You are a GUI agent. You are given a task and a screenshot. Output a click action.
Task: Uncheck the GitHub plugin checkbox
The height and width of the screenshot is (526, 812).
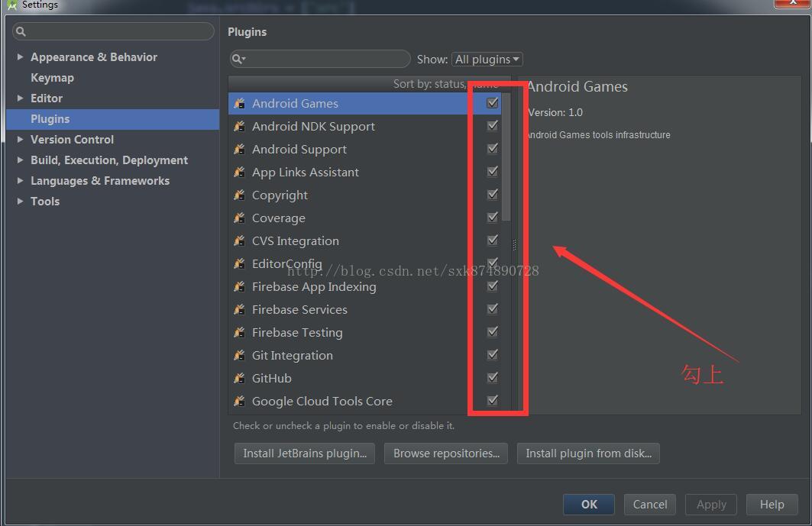493,377
